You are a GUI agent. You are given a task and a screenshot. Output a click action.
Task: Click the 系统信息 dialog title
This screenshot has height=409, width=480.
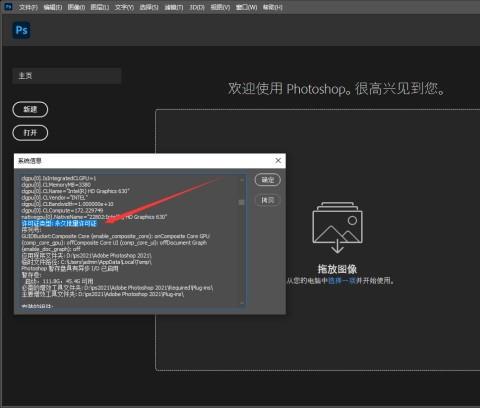pos(30,161)
